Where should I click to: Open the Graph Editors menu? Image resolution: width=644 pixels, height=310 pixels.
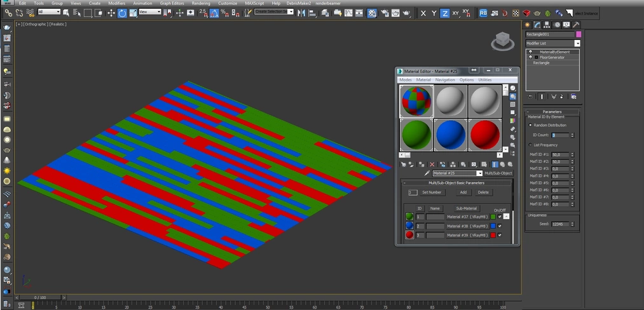[x=172, y=3]
